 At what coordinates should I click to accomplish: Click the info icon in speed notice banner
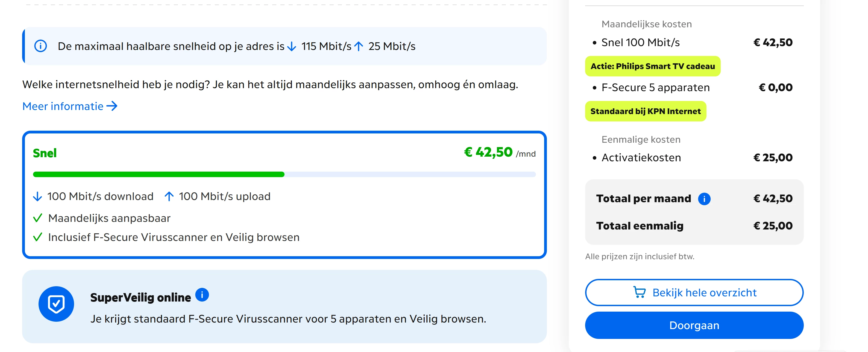click(x=40, y=46)
